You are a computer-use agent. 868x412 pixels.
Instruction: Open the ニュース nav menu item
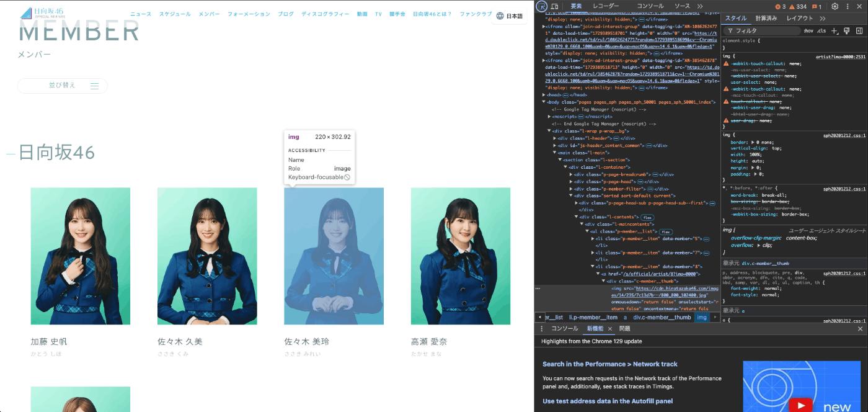click(141, 14)
